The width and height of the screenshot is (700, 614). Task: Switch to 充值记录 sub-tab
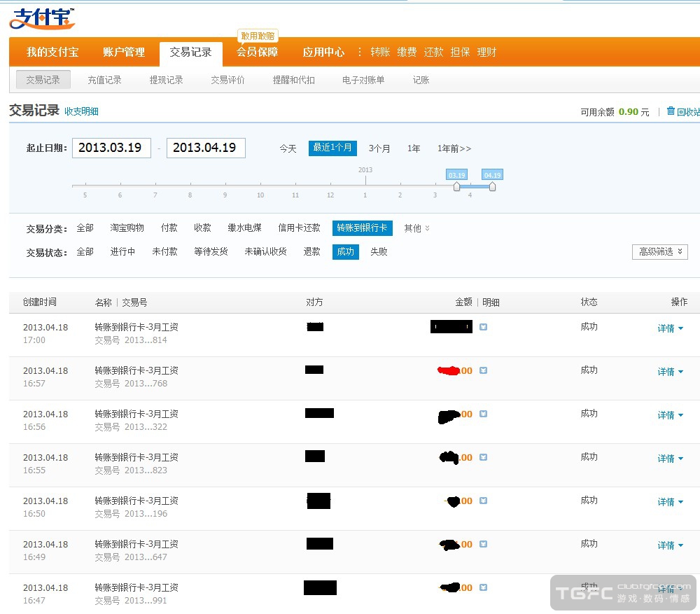(x=104, y=80)
